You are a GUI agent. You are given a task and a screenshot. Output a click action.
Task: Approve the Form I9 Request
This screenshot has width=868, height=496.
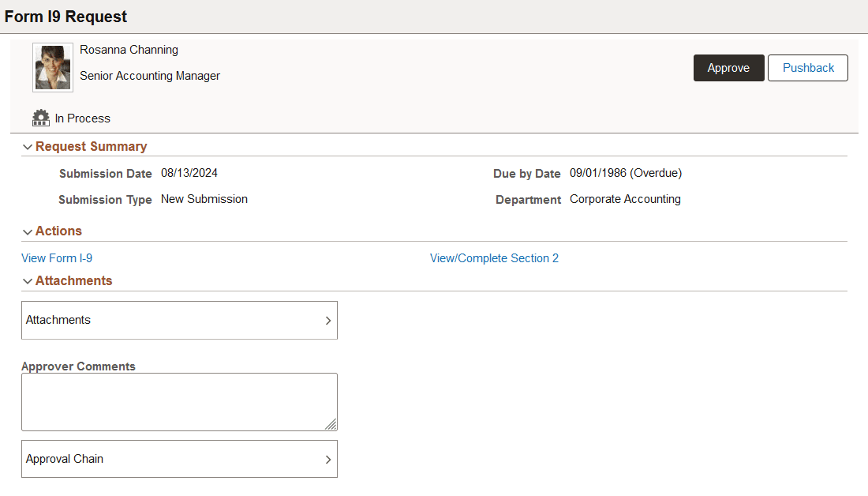728,68
